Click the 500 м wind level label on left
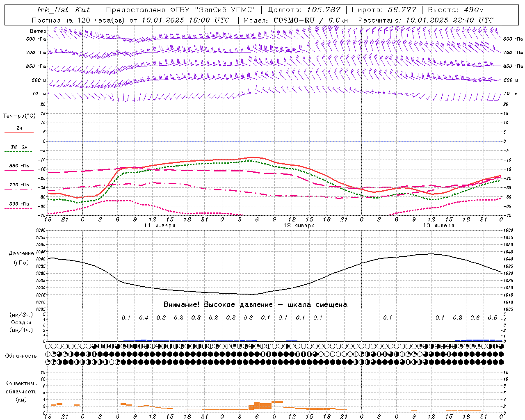 [x=39, y=80]
